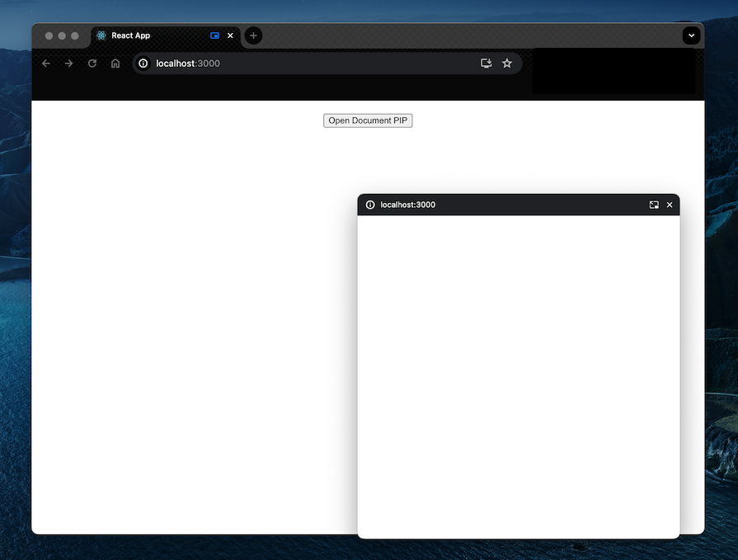Click the site information icon in the address bar

point(142,63)
